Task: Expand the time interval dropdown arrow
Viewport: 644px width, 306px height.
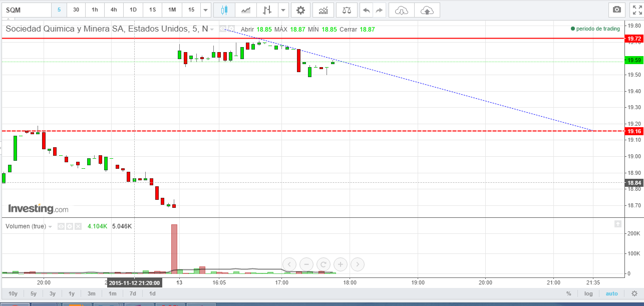Action: (x=205, y=10)
